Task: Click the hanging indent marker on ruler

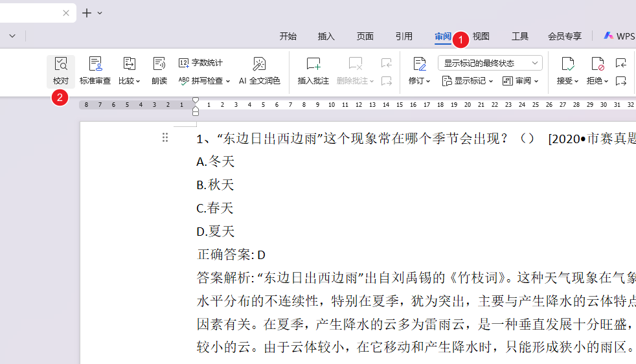Action: pyautogui.click(x=196, y=109)
